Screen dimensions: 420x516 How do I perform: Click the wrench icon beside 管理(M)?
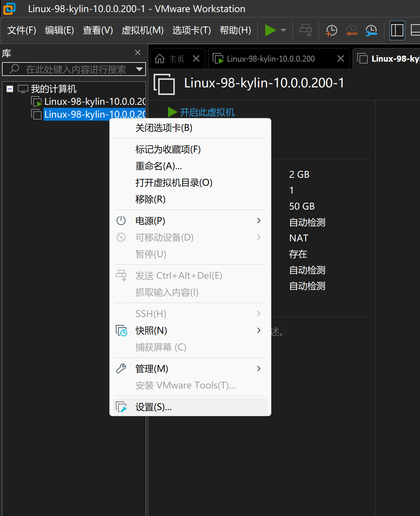click(x=121, y=368)
